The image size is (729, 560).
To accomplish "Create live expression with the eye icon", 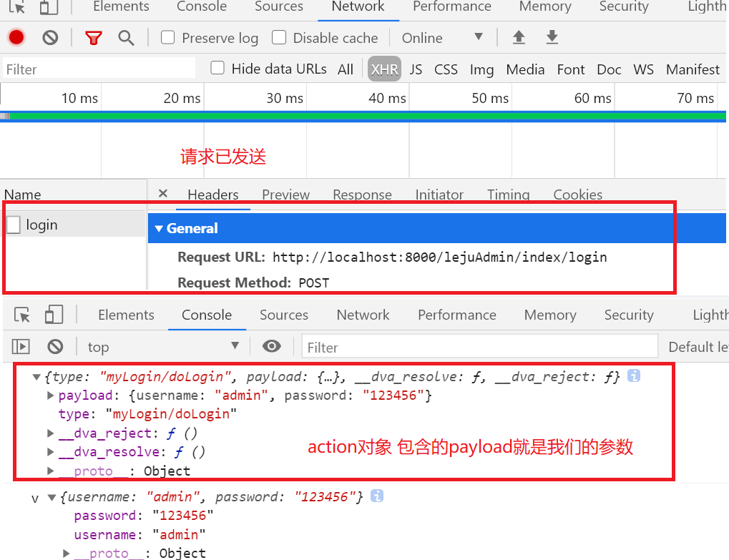I will point(272,346).
